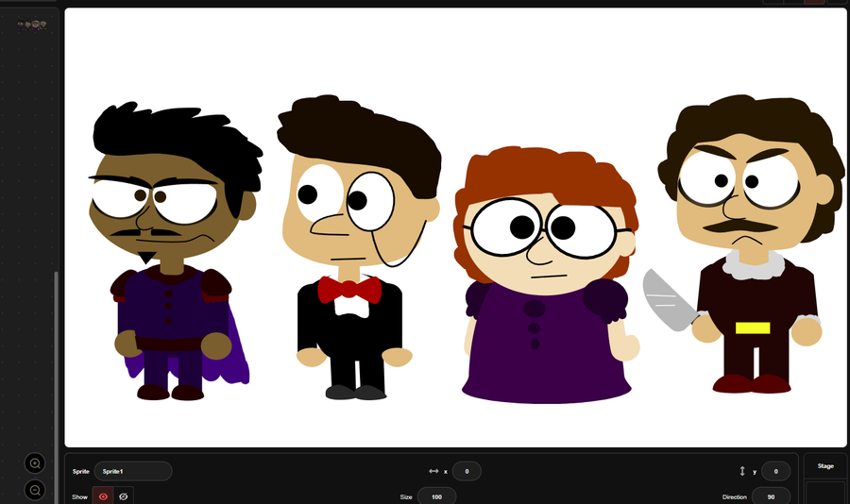Viewport: 850px width, 504px height.
Task: Show the sprite using the eye icon
Action: tap(103, 496)
